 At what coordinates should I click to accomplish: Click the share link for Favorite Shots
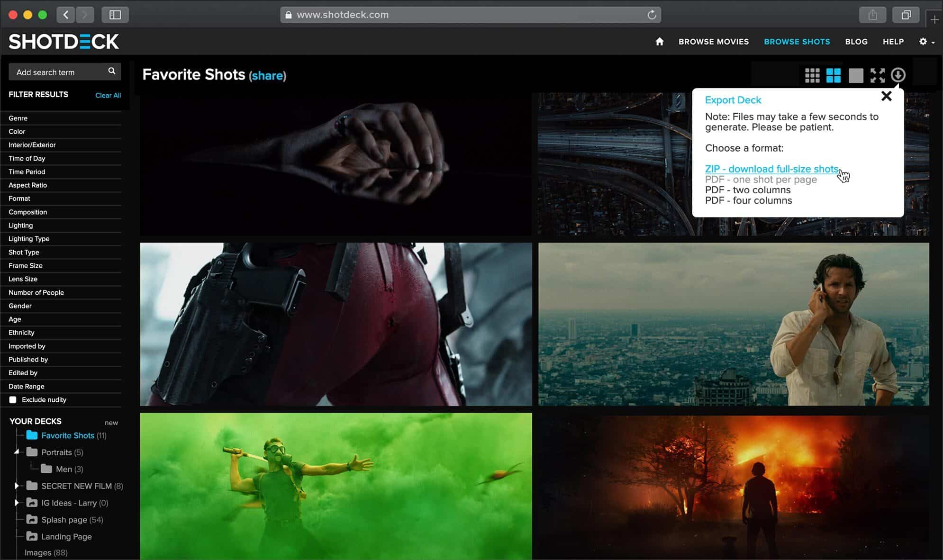click(266, 75)
